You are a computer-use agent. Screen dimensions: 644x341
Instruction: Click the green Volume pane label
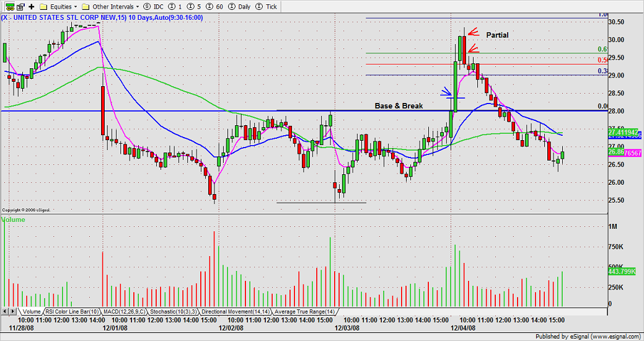click(x=14, y=220)
